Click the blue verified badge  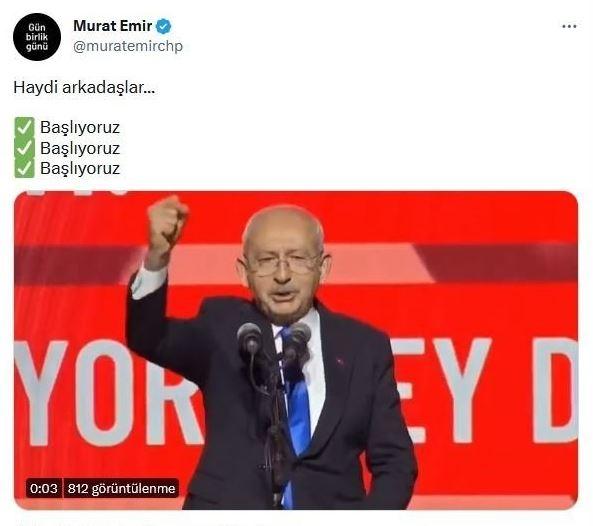pos(163,26)
